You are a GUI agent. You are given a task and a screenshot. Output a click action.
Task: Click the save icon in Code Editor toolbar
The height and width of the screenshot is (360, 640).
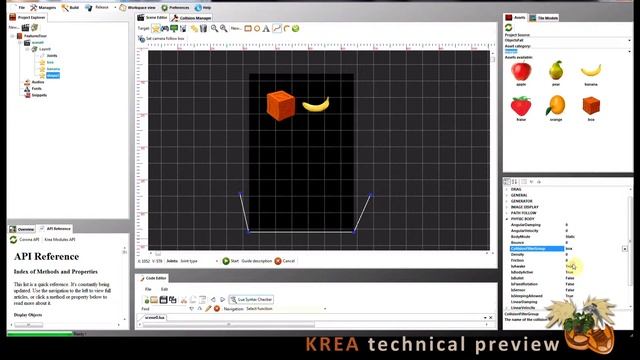pos(163,300)
